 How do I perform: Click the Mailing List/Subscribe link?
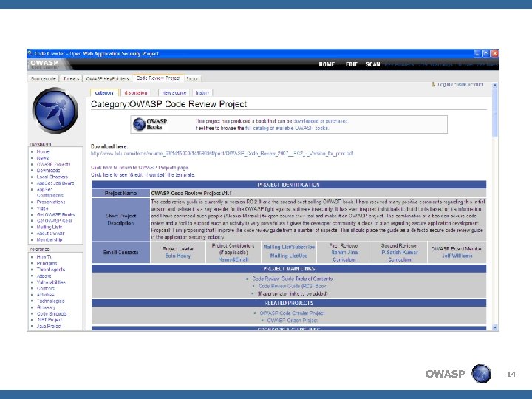[289, 248]
